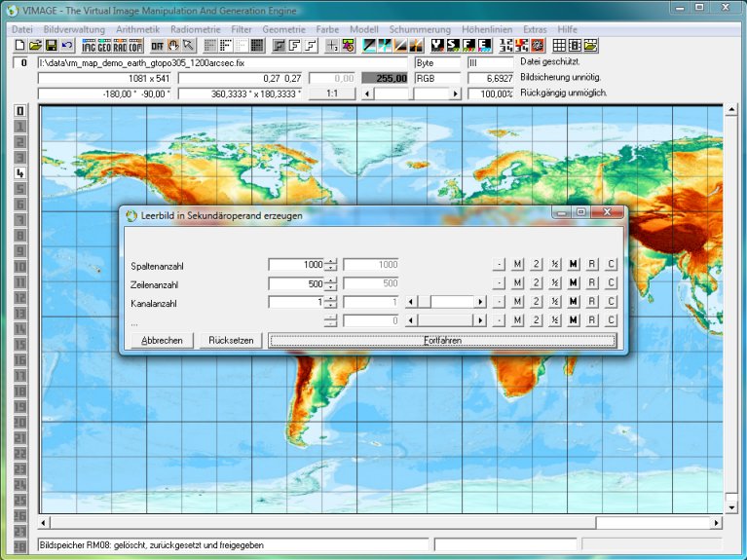Increase Spaltenanzahl with the spinner up arrow
The image size is (747, 560).
click(x=332, y=261)
